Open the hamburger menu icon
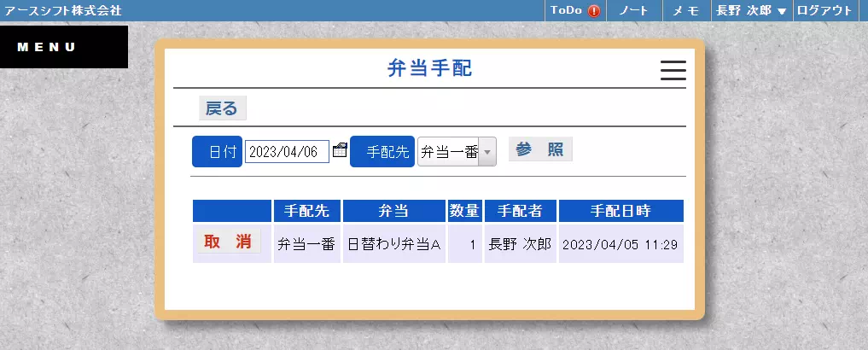The width and height of the screenshot is (868, 350). point(673,70)
